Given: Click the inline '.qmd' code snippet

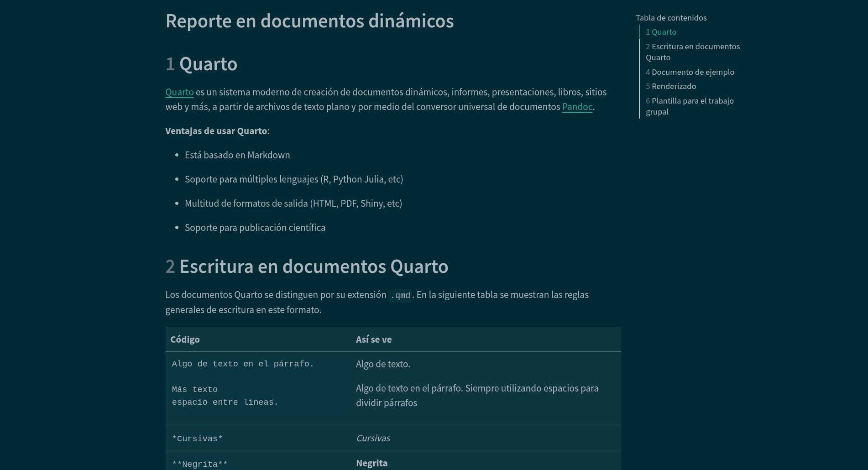Looking at the screenshot, I should tap(400, 295).
